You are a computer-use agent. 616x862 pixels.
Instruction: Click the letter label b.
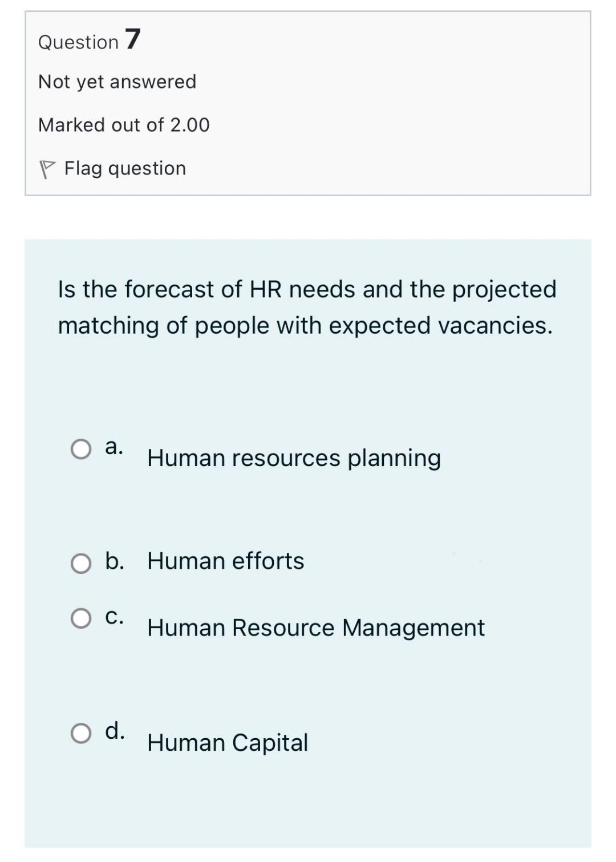[x=115, y=561]
